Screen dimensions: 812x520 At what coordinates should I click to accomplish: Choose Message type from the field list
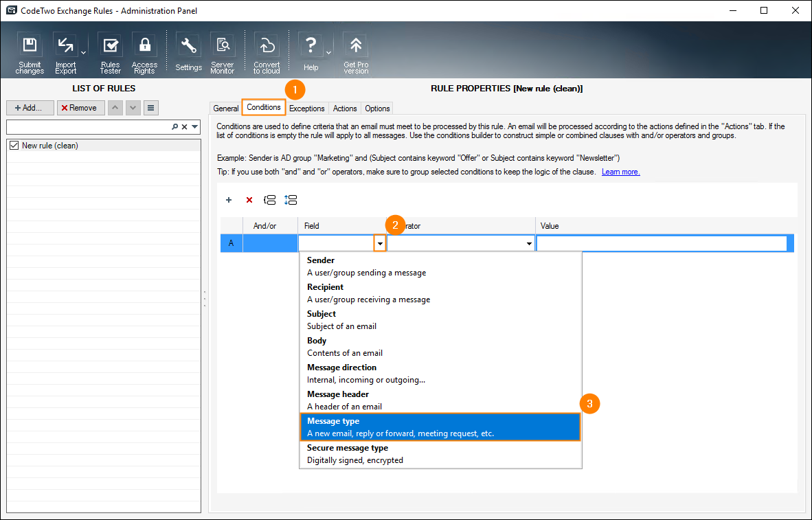(x=440, y=427)
